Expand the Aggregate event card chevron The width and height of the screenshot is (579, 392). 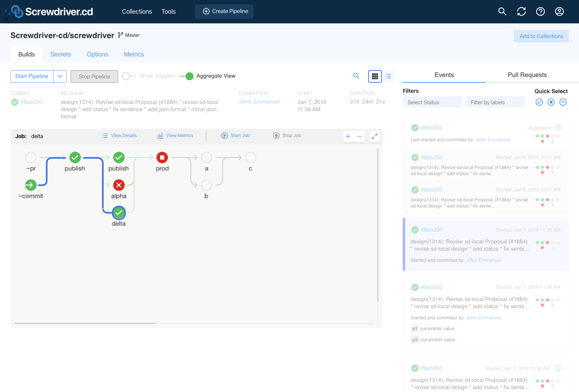558,128
